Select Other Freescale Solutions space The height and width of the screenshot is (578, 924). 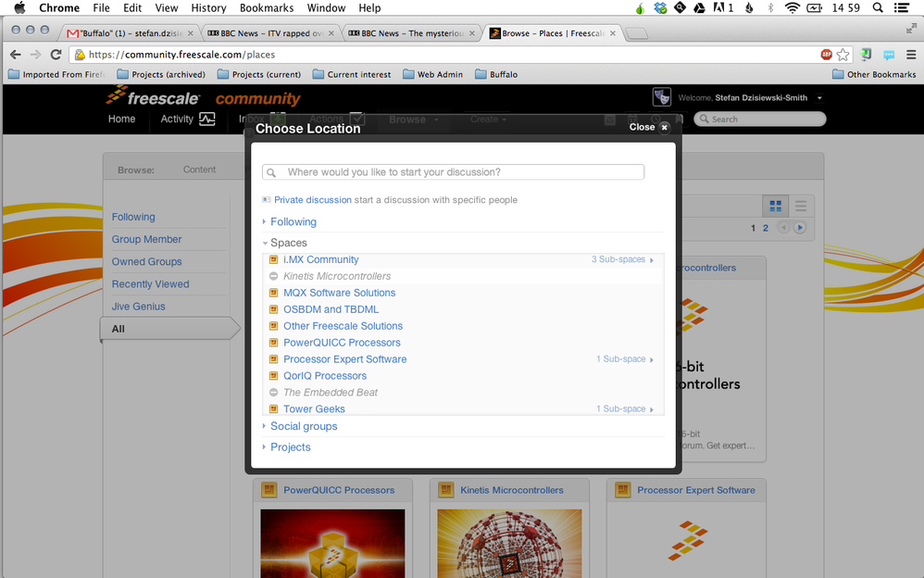tap(343, 325)
